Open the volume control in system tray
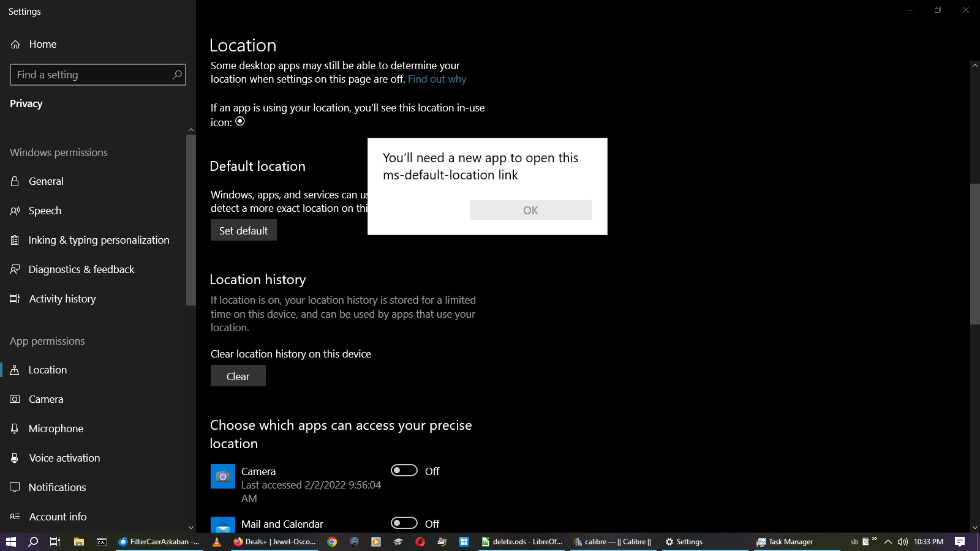Image resolution: width=980 pixels, height=551 pixels. point(902,542)
